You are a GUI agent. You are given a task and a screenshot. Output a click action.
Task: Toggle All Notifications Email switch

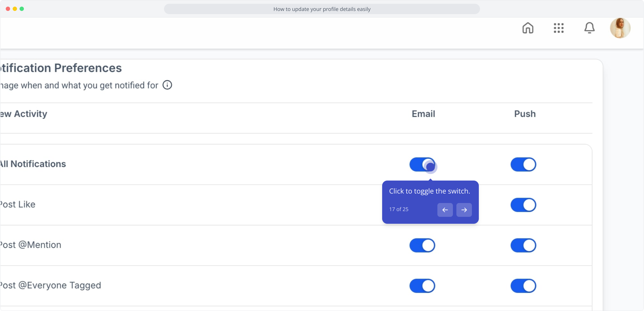click(x=422, y=164)
